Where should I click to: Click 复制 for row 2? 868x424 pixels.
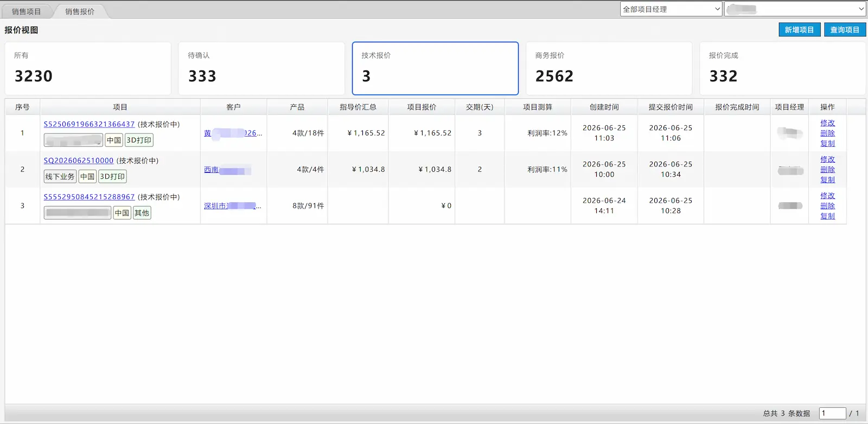click(827, 180)
